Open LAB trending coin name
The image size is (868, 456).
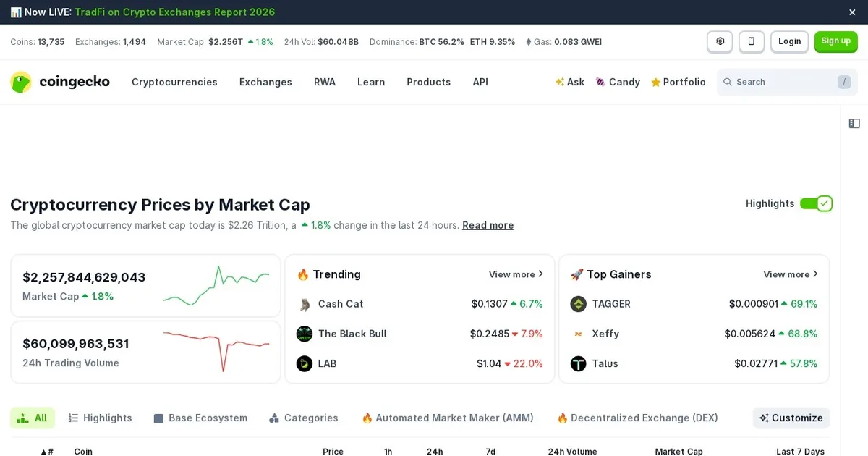pos(327,363)
